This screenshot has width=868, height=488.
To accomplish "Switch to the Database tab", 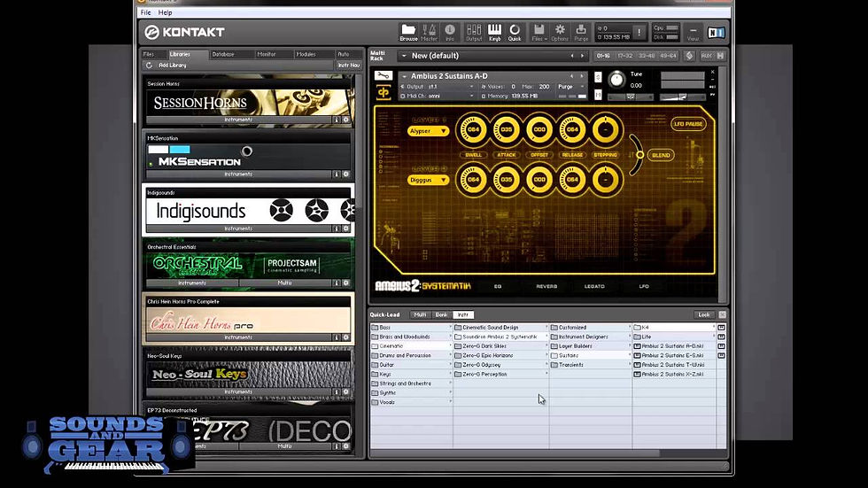I will pyautogui.click(x=223, y=54).
